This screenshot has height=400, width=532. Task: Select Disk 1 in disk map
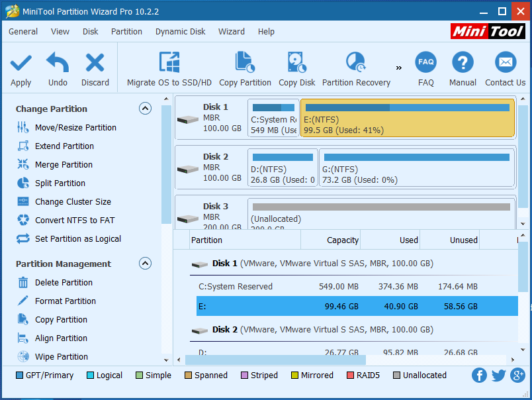(210, 118)
